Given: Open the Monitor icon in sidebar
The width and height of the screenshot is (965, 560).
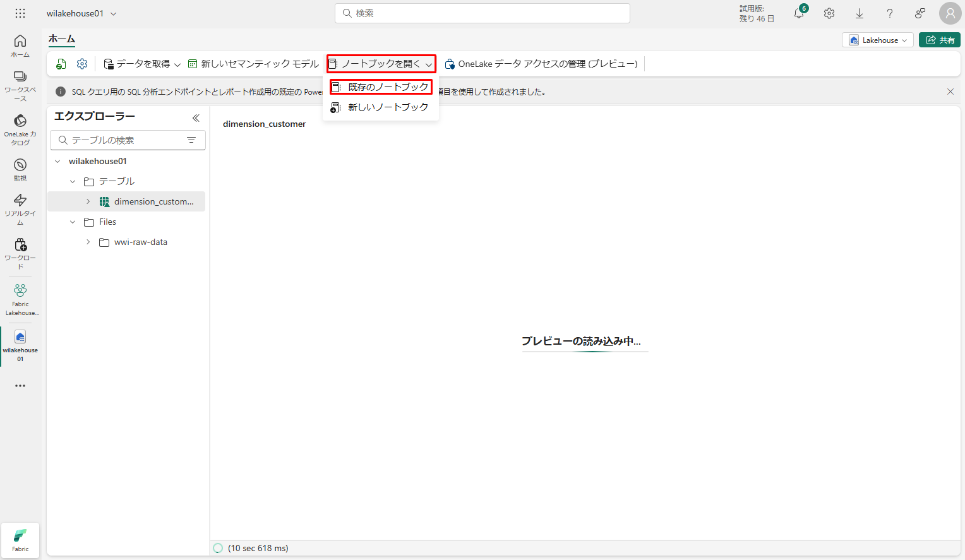Looking at the screenshot, I should [x=20, y=170].
